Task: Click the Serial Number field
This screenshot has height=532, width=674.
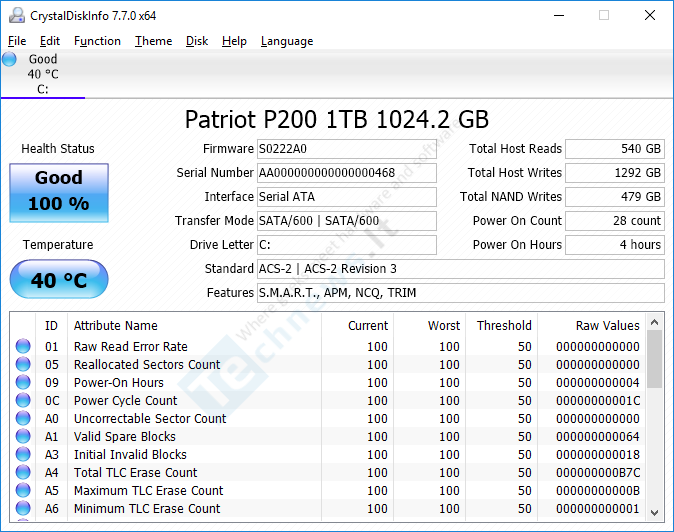Action: pyautogui.click(x=346, y=173)
